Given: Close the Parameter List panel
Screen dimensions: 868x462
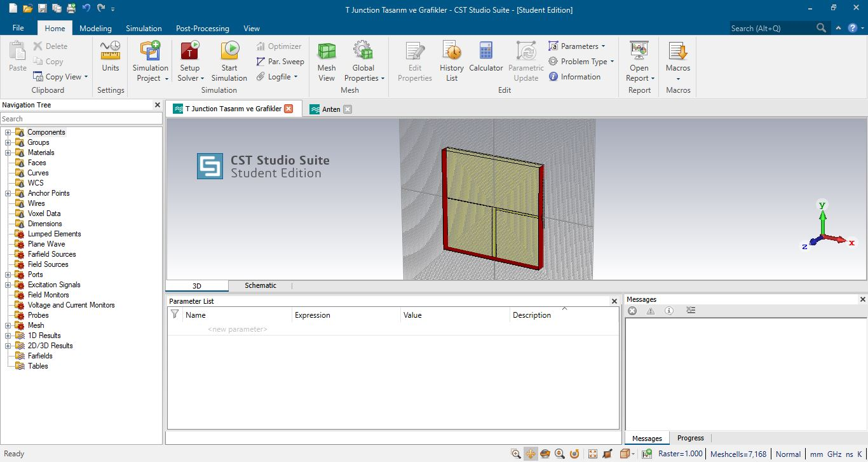Looking at the screenshot, I should pyautogui.click(x=614, y=301).
